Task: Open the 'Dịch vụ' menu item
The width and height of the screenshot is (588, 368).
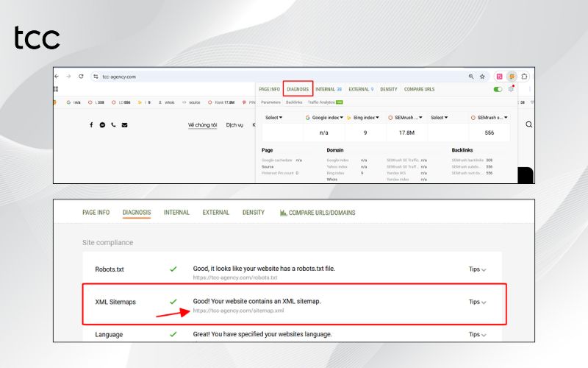Action: coord(234,124)
